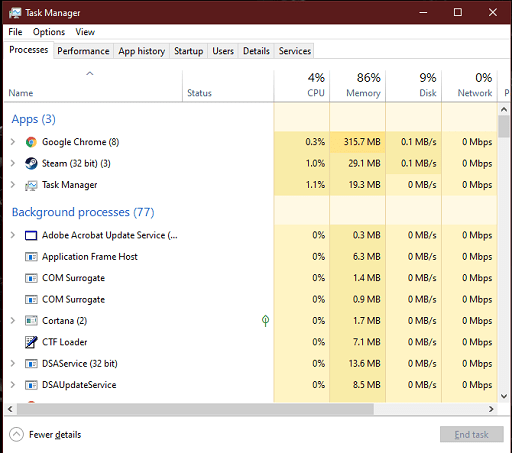This screenshot has height=453, width=512.
Task: Click the 8.5 MB memory value
Action: coord(367,385)
